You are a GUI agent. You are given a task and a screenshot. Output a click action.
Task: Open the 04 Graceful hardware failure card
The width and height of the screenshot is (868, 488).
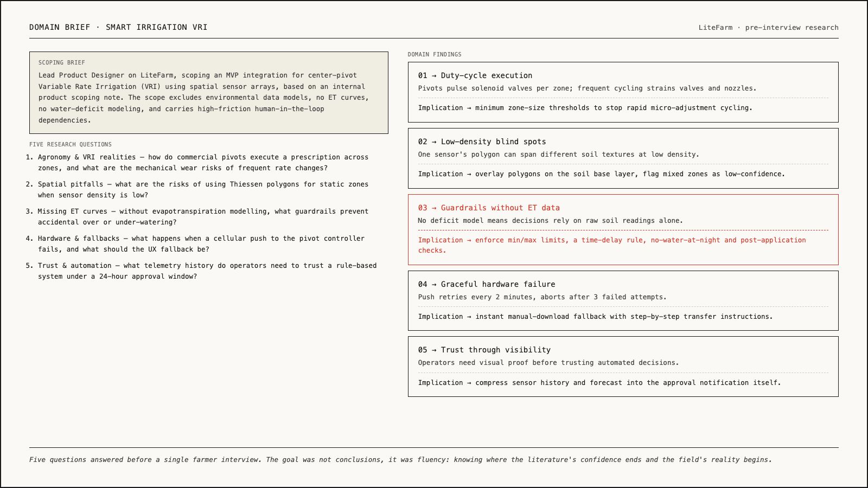pyautogui.click(x=623, y=300)
